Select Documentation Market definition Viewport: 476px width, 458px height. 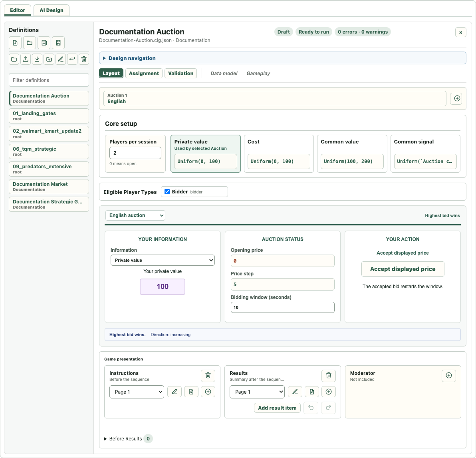[49, 187]
